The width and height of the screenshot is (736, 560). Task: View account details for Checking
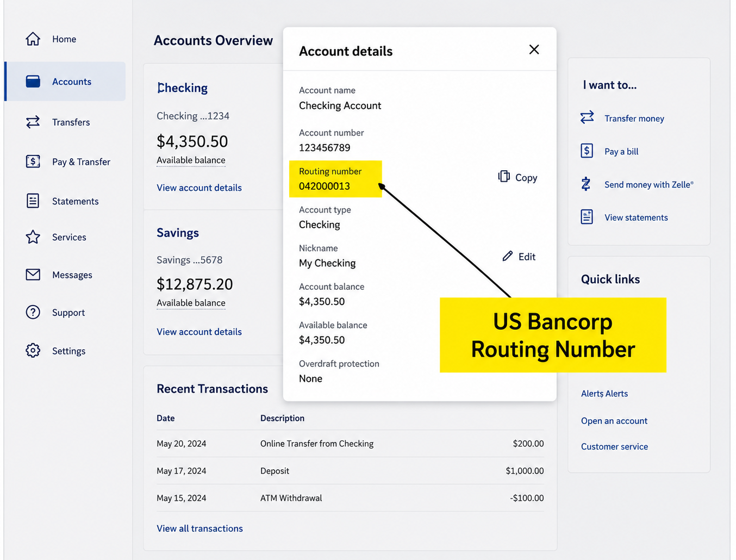click(x=199, y=188)
